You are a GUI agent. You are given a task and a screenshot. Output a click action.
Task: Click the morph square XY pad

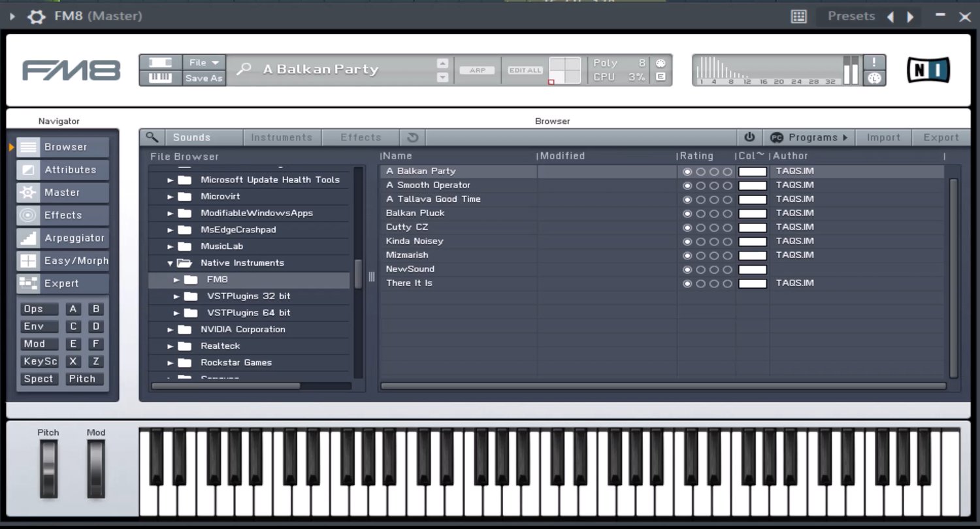564,70
